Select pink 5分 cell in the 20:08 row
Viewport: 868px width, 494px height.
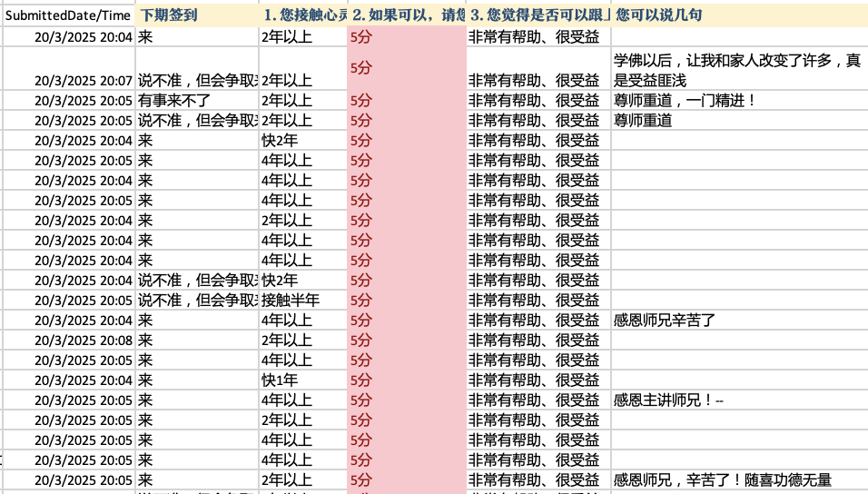click(x=406, y=341)
